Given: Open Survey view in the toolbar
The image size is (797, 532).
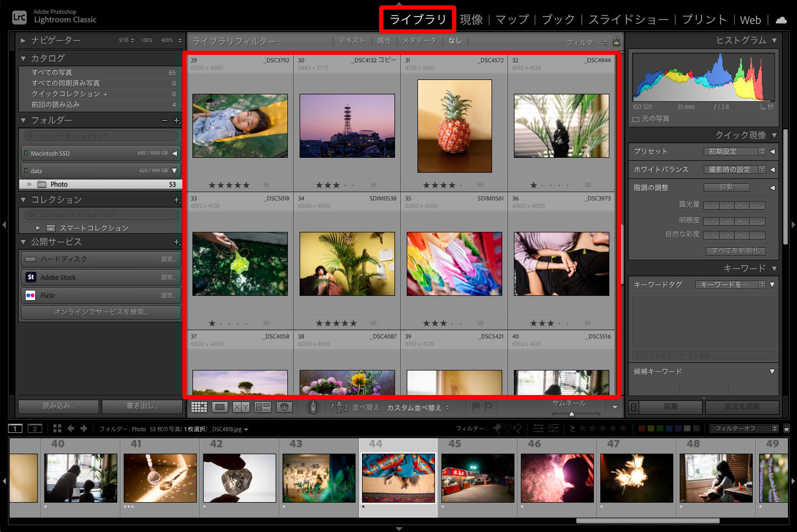Looking at the screenshot, I should [263, 407].
